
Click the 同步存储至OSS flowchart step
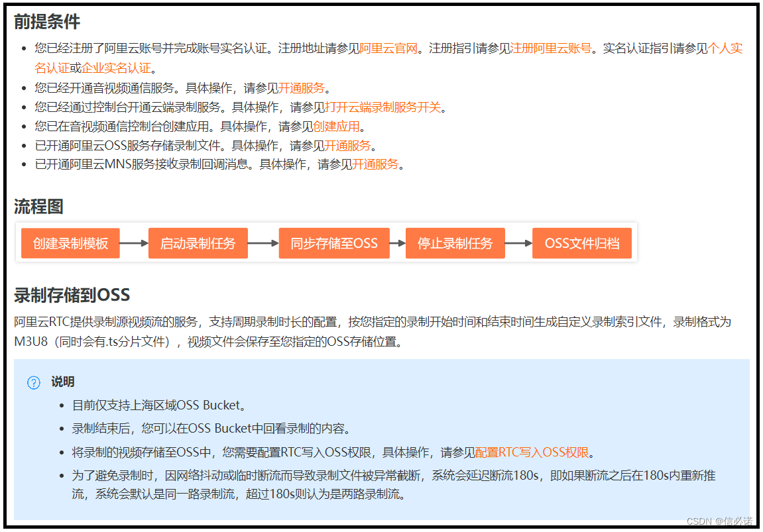point(334,243)
